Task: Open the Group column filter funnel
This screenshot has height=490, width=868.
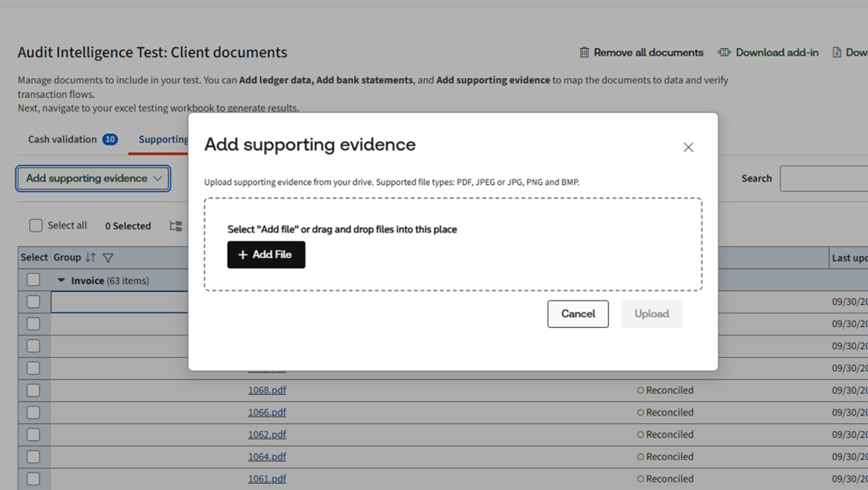Action: 108,258
